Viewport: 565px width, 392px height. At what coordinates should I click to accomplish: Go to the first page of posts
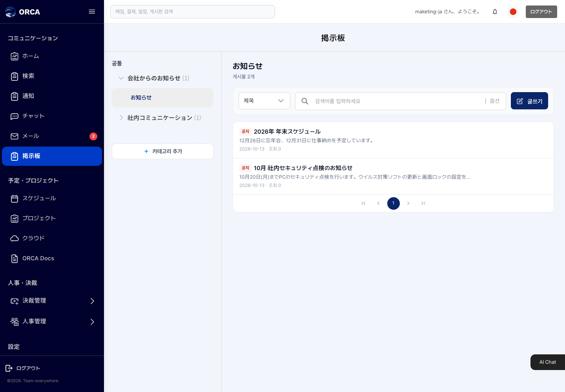[364, 203]
